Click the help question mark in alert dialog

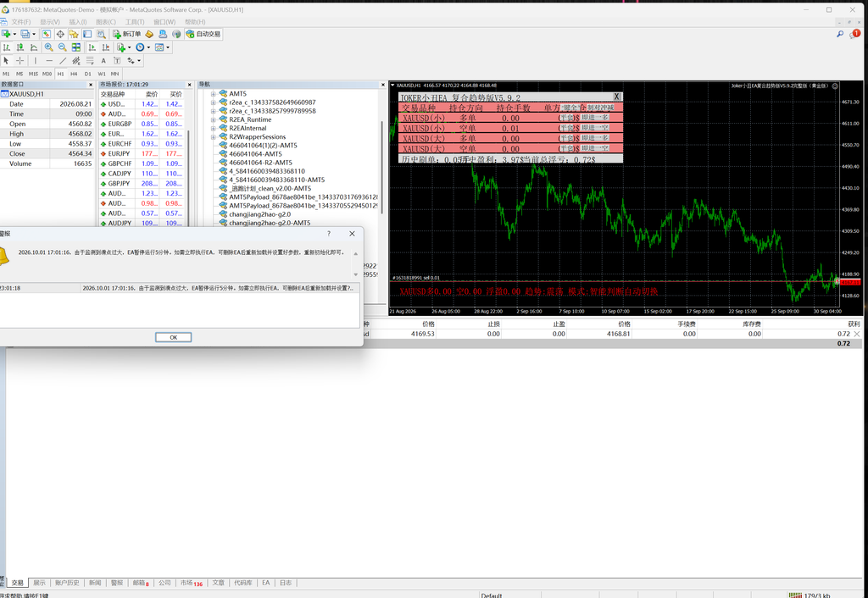pos(329,234)
